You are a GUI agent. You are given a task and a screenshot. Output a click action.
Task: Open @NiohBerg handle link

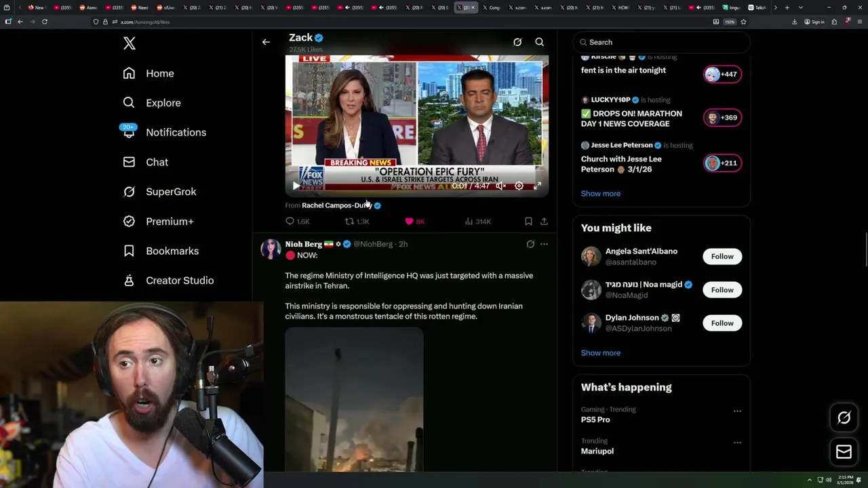click(x=373, y=244)
